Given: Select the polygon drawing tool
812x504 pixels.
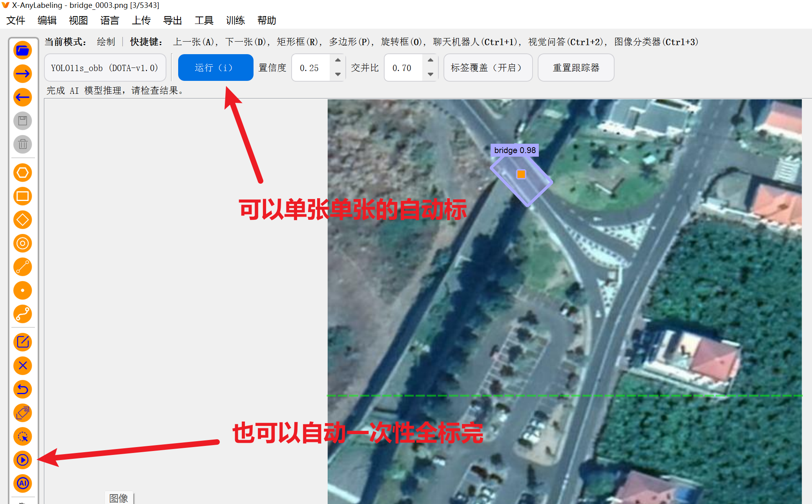Looking at the screenshot, I should (23, 173).
